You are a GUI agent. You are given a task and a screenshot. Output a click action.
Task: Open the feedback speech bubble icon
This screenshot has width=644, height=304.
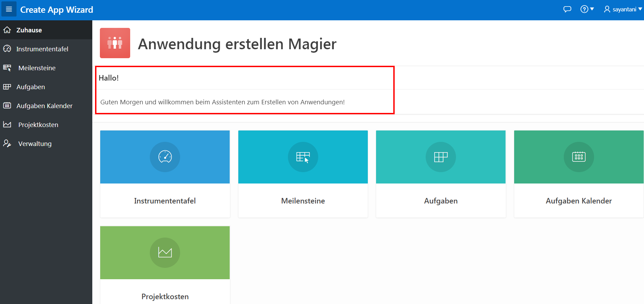click(567, 9)
